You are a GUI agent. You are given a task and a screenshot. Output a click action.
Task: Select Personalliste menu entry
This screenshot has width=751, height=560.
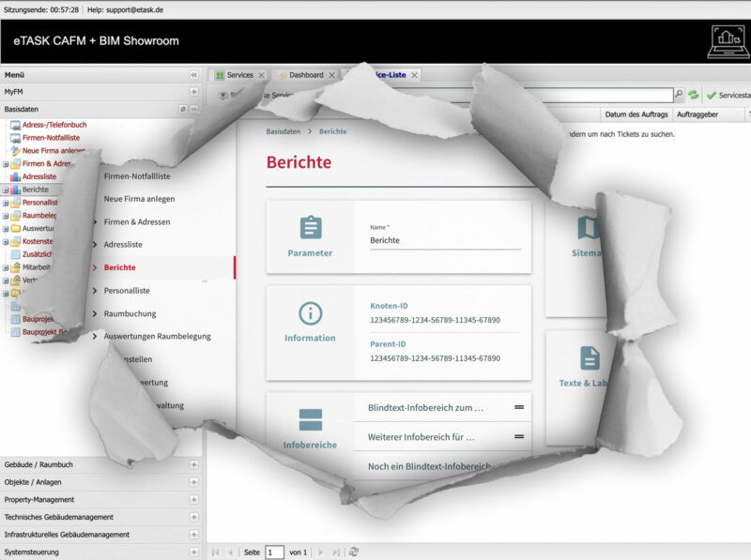(127, 291)
